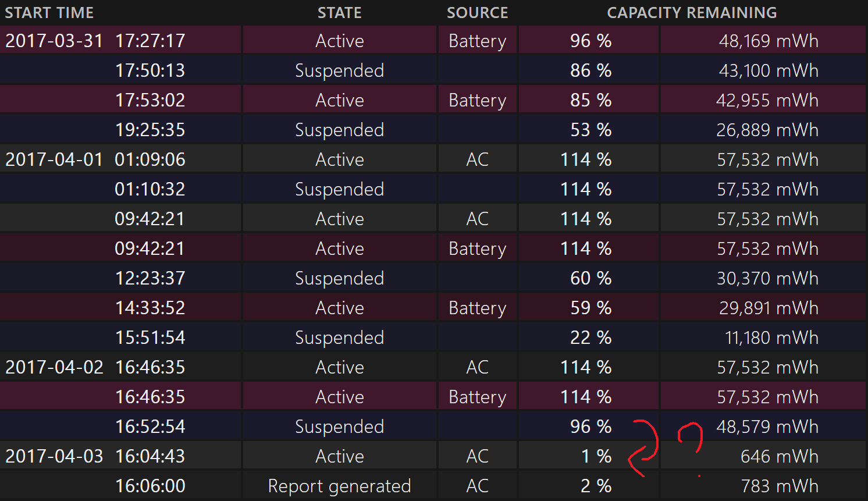
Task: Click the red curved arrow annotation
Action: (x=645, y=448)
